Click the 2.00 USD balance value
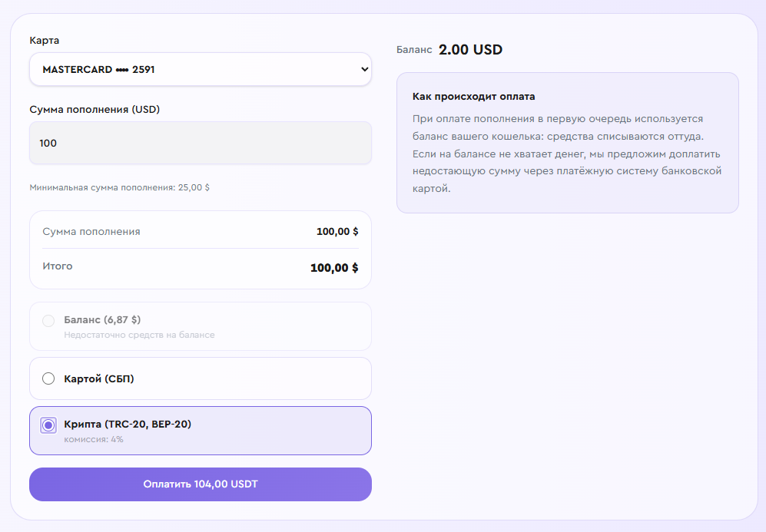The image size is (766, 532). click(470, 50)
